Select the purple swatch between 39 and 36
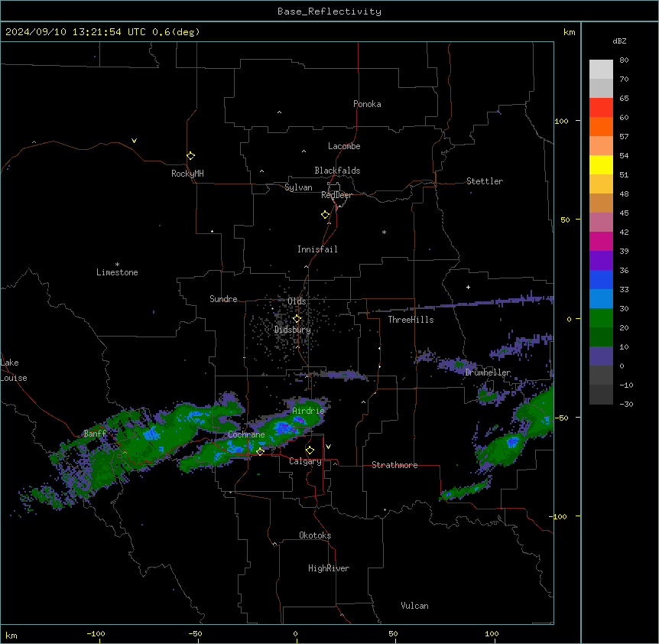This screenshot has width=659, height=644. (601, 261)
